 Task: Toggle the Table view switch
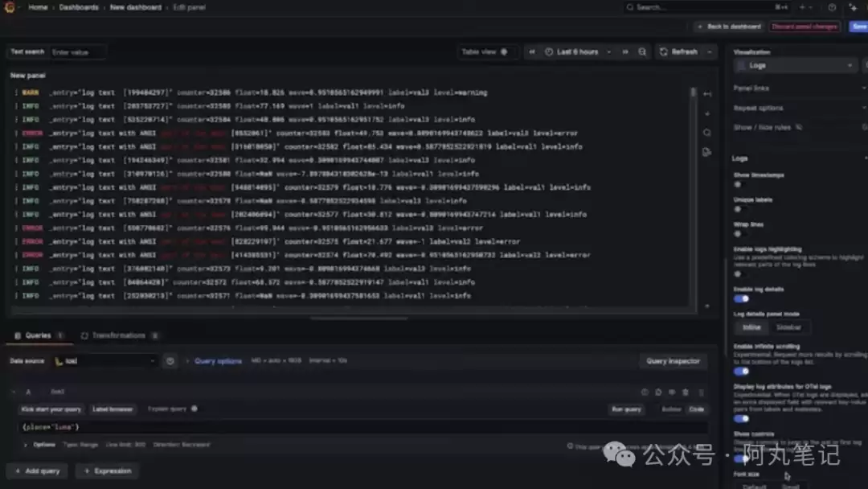click(x=505, y=51)
